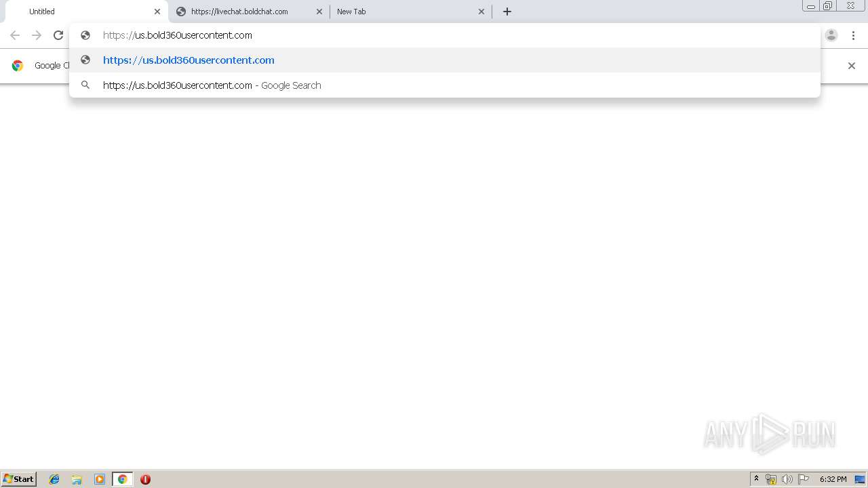Show hidden tray icons arrow
This screenshot has height=488, width=868.
click(x=756, y=479)
